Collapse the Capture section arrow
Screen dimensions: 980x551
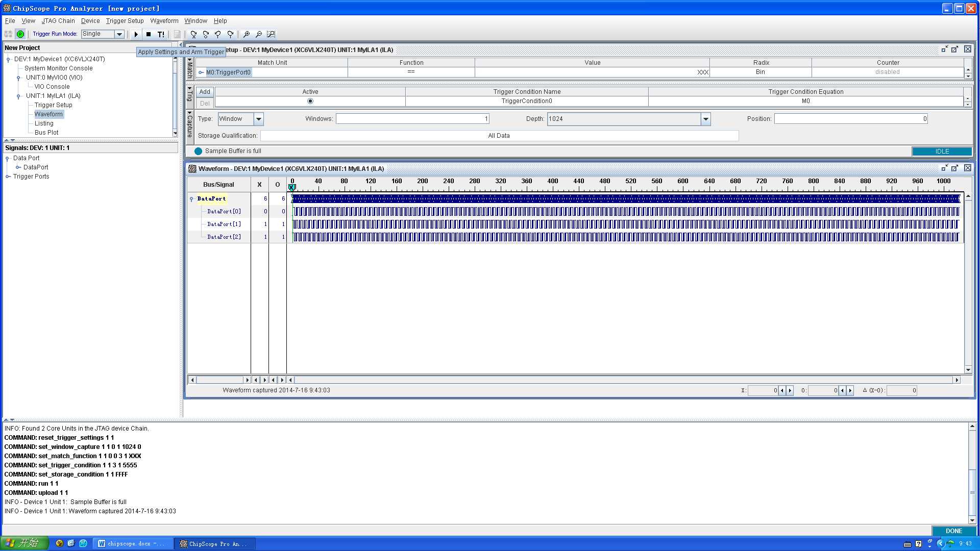[190, 113]
